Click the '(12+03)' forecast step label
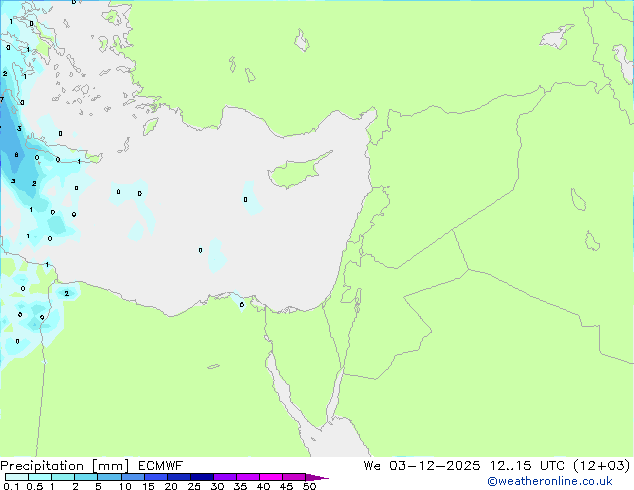The image size is (634, 490). (x=602, y=466)
